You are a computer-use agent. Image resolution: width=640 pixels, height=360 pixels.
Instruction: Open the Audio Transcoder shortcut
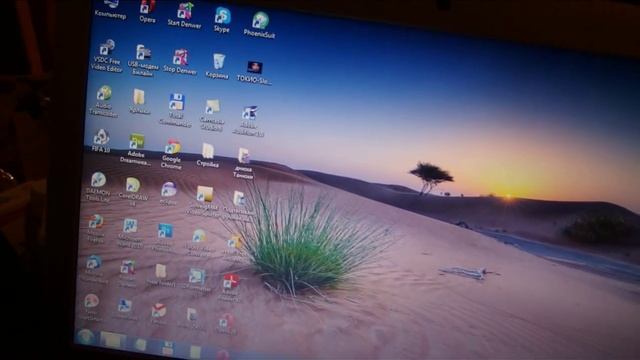click(104, 101)
